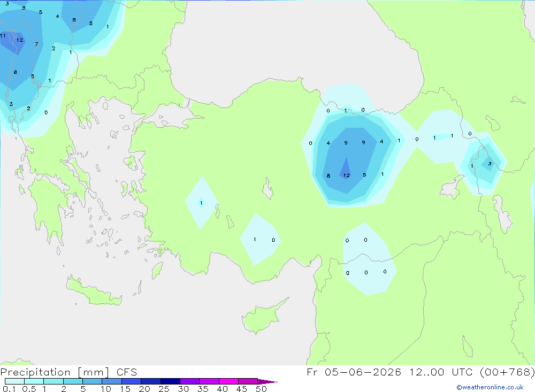Select the 2 to 5 mm legend color
The image size is (535, 392).
tap(73, 381)
